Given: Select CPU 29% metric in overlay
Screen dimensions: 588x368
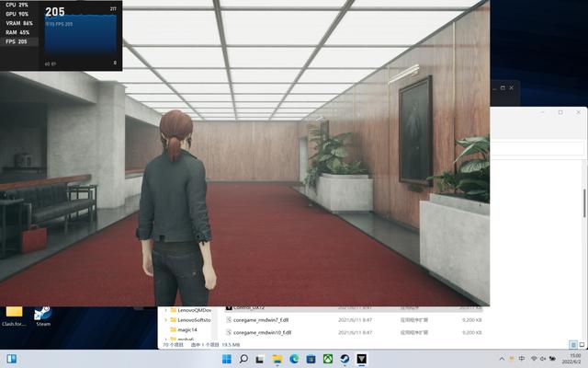Looking at the screenshot, I should point(17,5).
